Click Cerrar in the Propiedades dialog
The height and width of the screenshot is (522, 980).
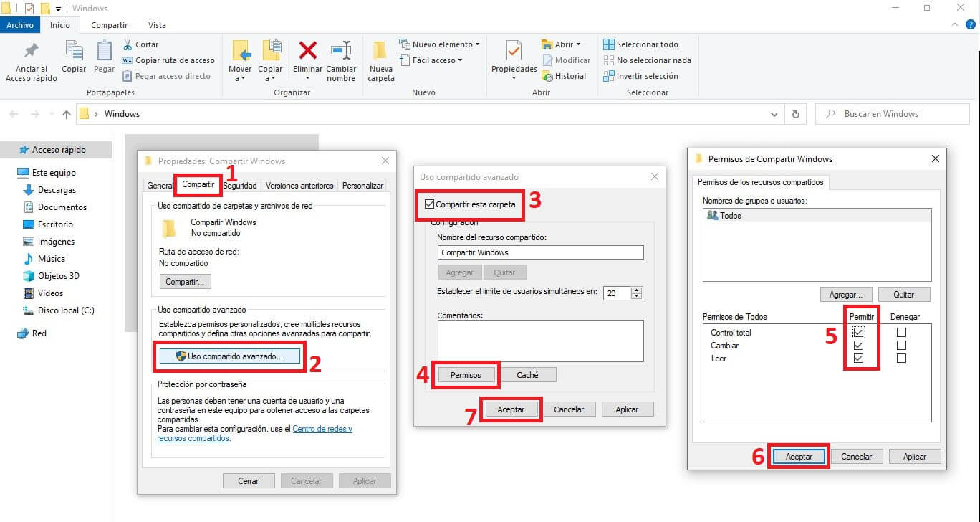tap(249, 481)
